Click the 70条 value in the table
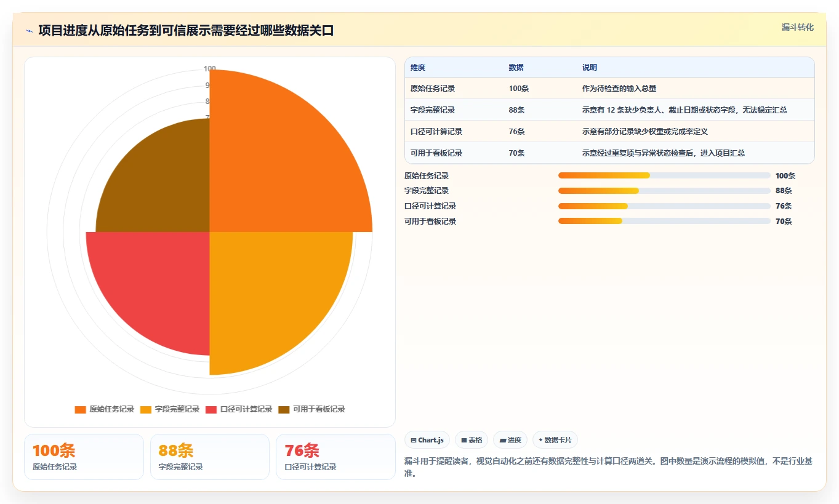This screenshot has height=504, width=839. click(516, 153)
